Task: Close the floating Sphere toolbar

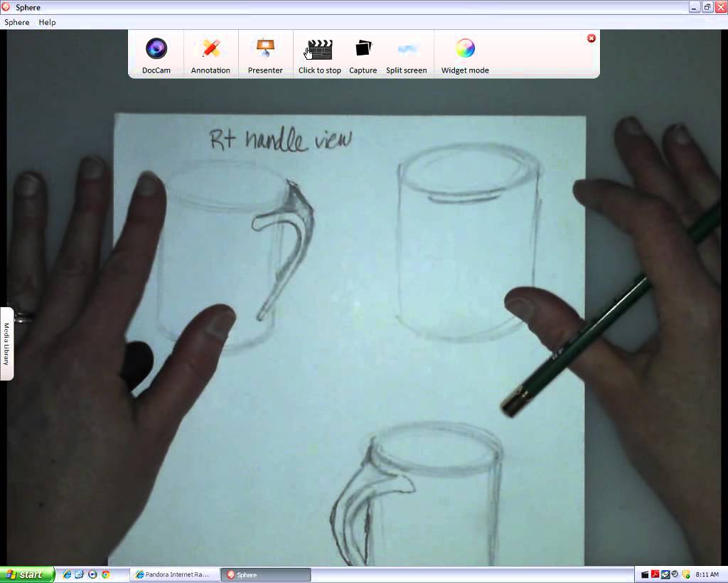Action: (591, 38)
